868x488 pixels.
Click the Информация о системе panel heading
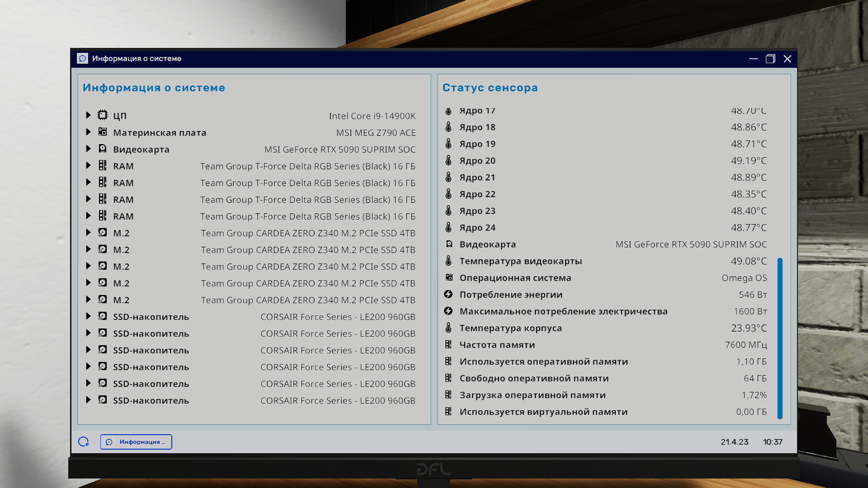[x=154, y=88]
